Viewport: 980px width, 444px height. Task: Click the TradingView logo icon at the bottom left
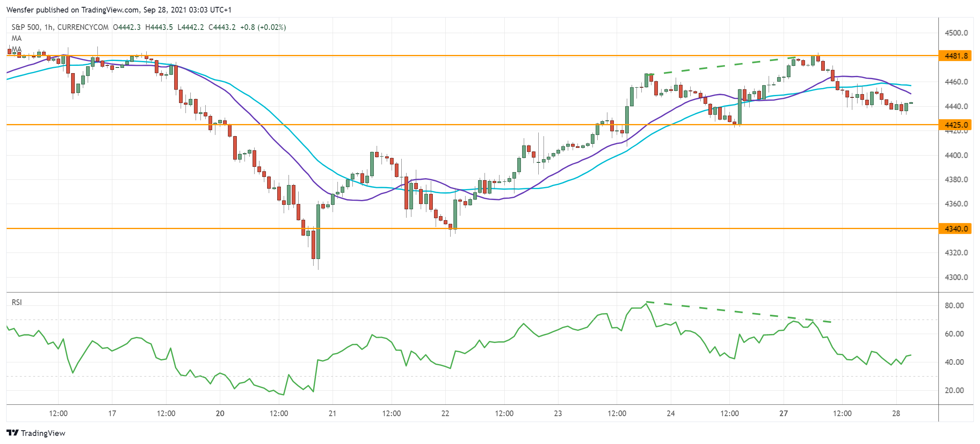pyautogui.click(x=13, y=433)
